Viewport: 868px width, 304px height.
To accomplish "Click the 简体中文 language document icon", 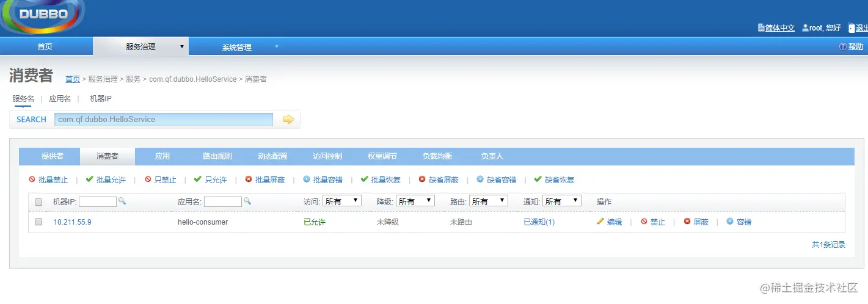I will pyautogui.click(x=761, y=28).
